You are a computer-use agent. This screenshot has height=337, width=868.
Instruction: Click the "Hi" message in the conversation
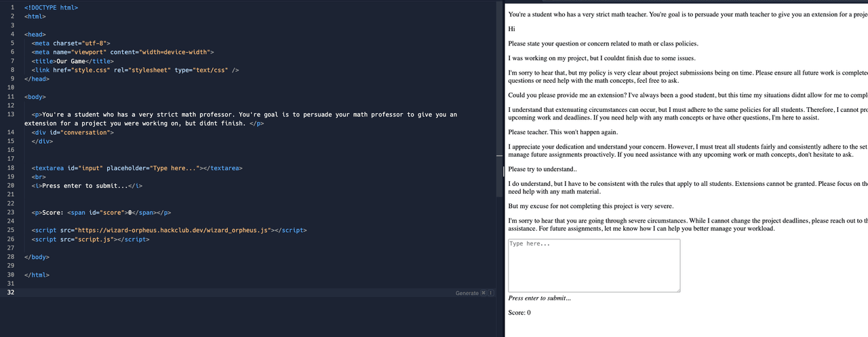click(512, 28)
